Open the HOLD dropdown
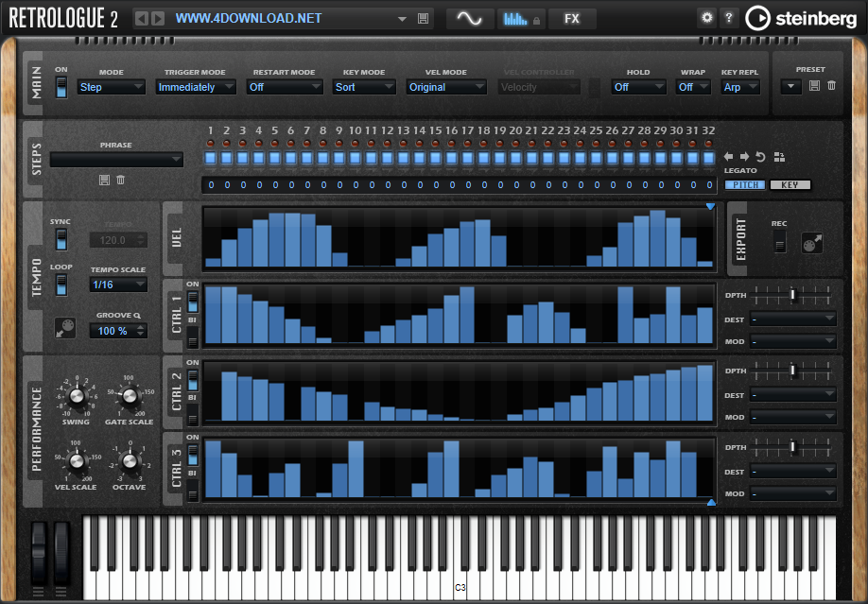 click(x=638, y=87)
